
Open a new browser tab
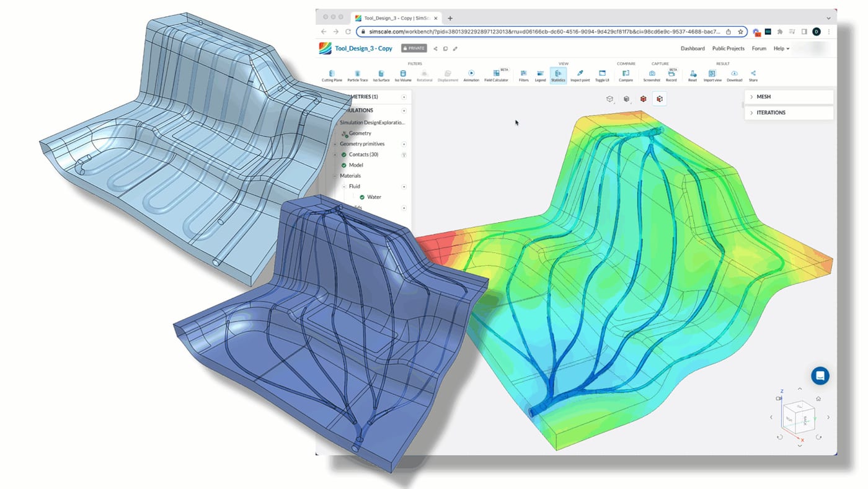coord(450,18)
